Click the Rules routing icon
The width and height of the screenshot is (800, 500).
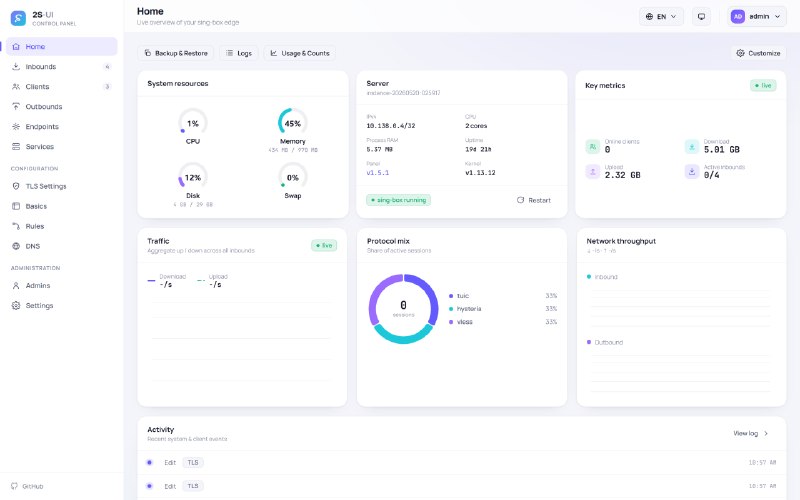tap(16, 226)
